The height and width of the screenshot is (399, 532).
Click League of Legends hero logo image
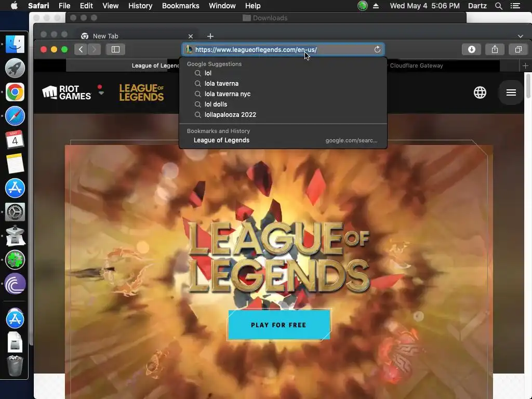click(x=279, y=257)
